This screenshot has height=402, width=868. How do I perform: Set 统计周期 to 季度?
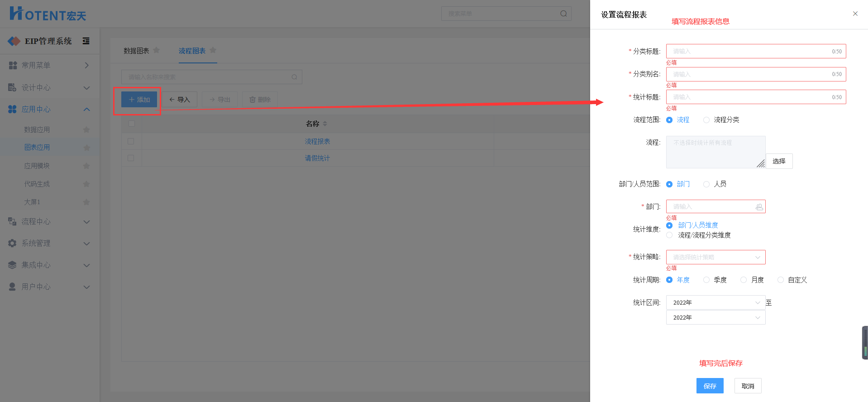706,280
